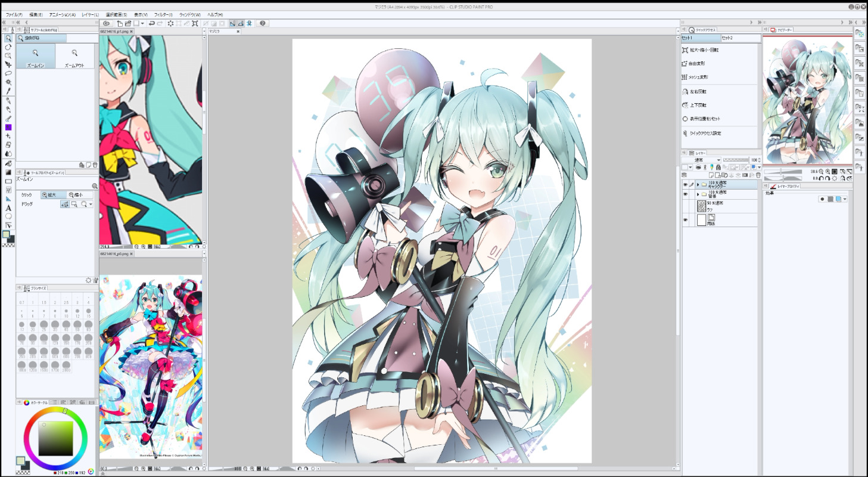The height and width of the screenshot is (477, 868).
Task: Toggle snap to special ruler icon in command bar
Action: (241, 23)
